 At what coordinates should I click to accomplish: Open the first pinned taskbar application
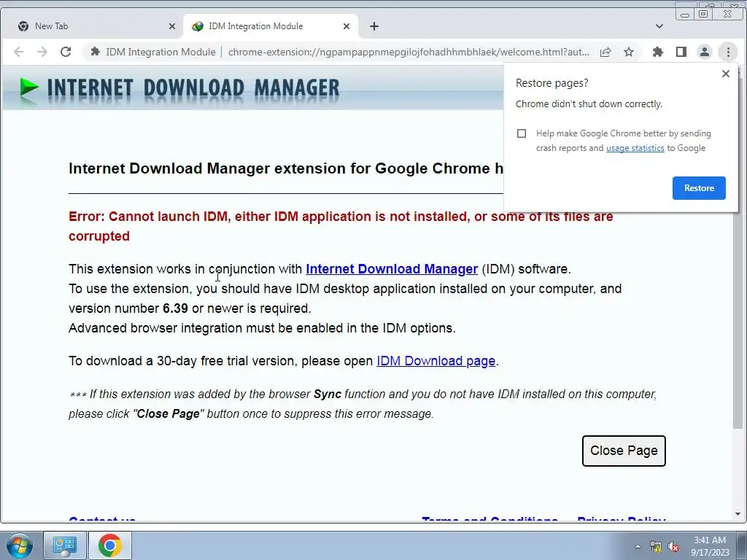pyautogui.click(x=65, y=545)
